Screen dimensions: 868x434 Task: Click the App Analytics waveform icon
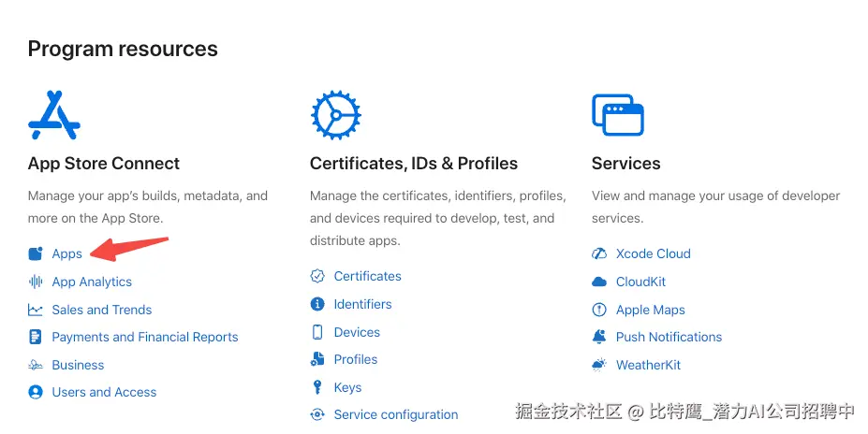[36, 282]
